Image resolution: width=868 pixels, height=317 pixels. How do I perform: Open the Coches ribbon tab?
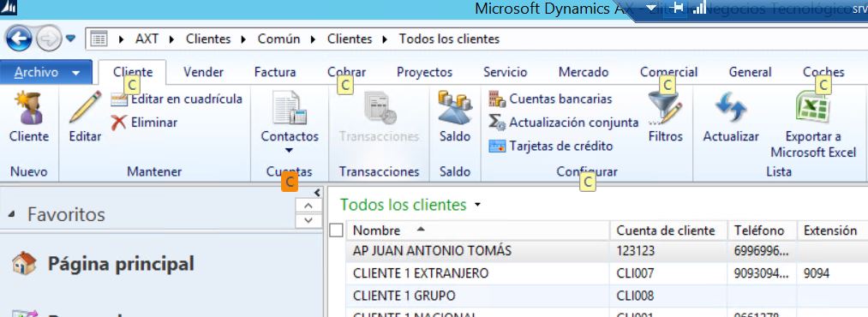click(x=823, y=72)
